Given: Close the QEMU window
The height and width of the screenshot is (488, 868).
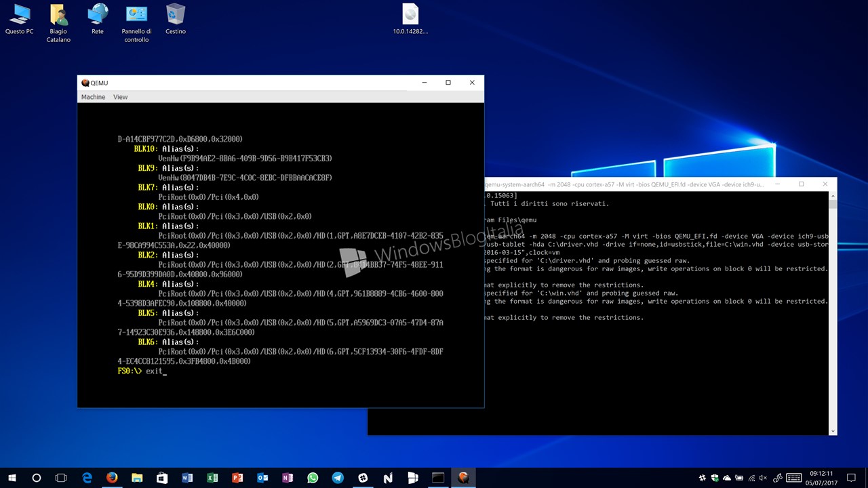Looking at the screenshot, I should 472,83.
